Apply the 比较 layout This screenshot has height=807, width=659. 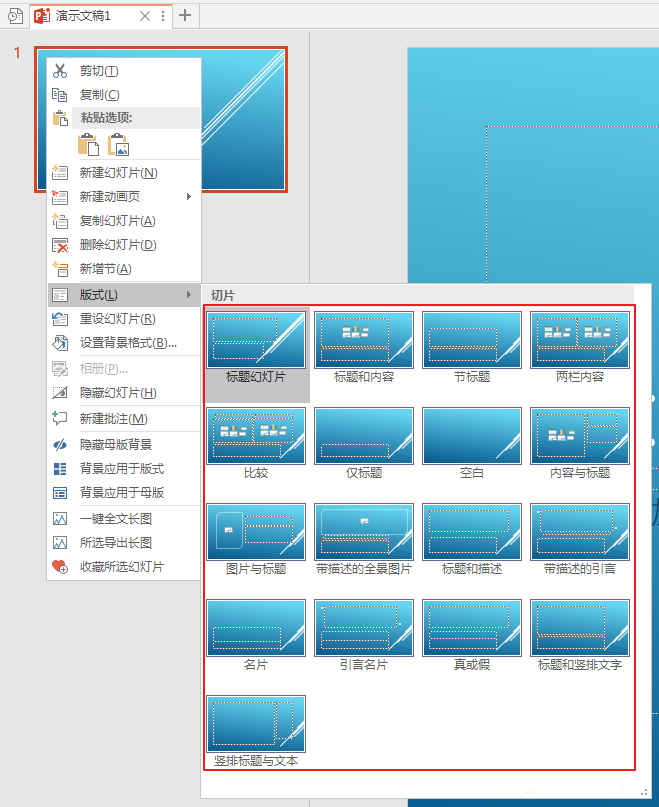[256, 444]
